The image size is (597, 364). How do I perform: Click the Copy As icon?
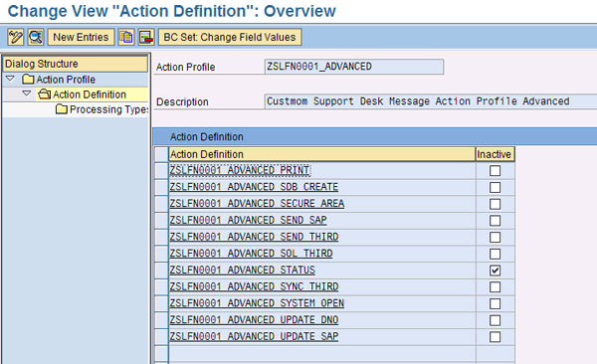tap(126, 37)
